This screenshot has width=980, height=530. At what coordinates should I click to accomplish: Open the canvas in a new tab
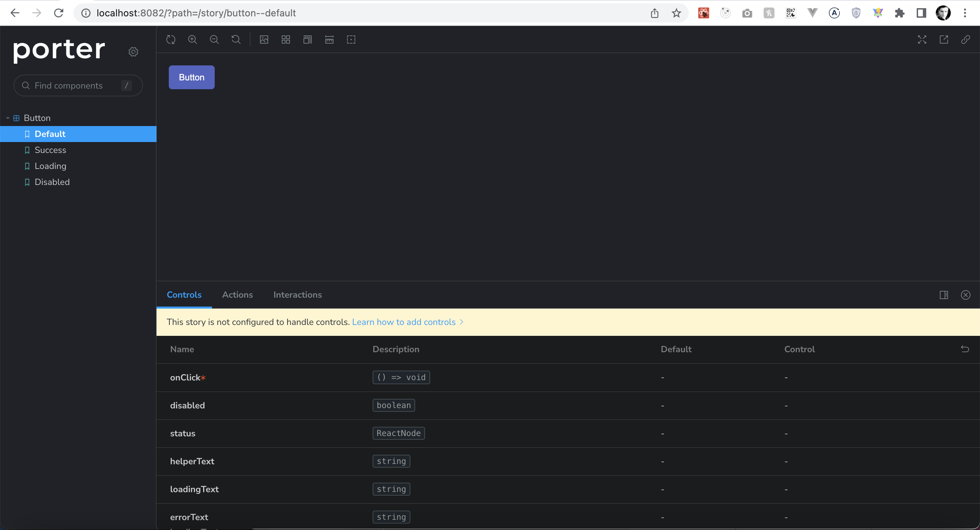(x=944, y=40)
